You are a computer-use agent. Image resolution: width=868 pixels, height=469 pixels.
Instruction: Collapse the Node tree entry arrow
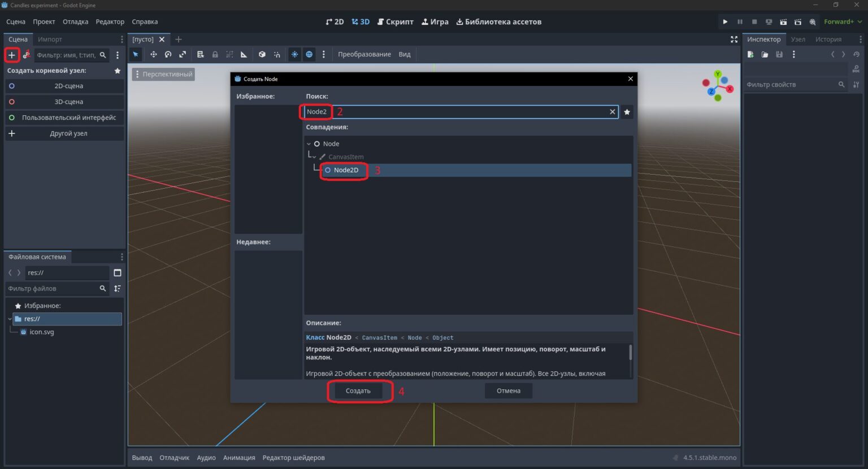pos(309,144)
